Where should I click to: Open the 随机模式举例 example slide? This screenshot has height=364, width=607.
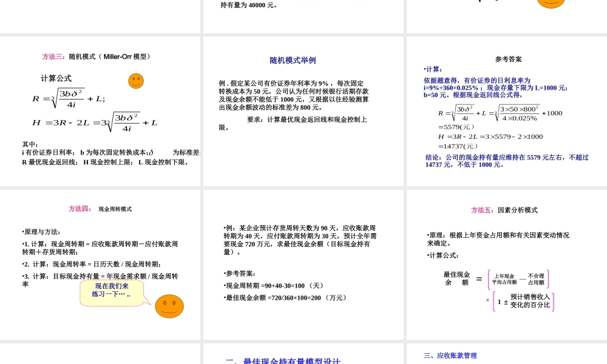click(x=303, y=112)
